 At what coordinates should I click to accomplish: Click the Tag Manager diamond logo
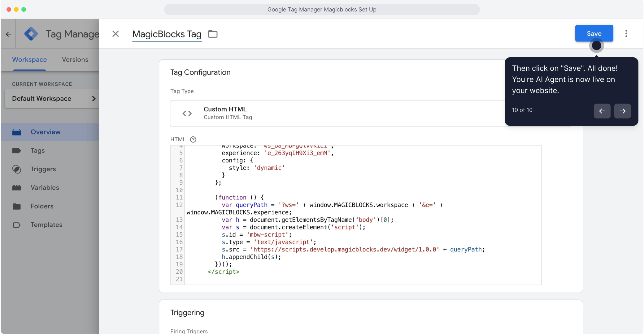point(31,34)
